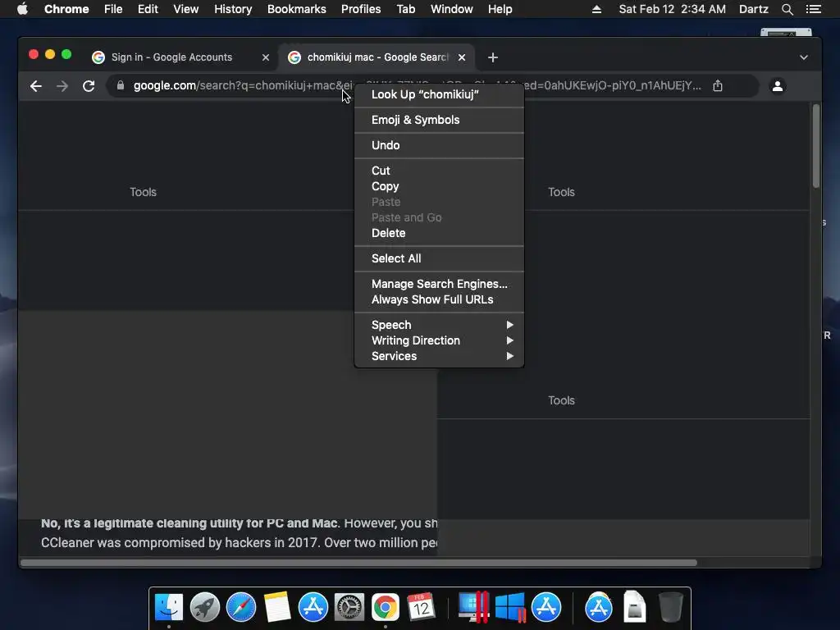Image resolution: width=840 pixels, height=630 pixels.
Task: Open Safari from the Dock
Action: [241, 607]
